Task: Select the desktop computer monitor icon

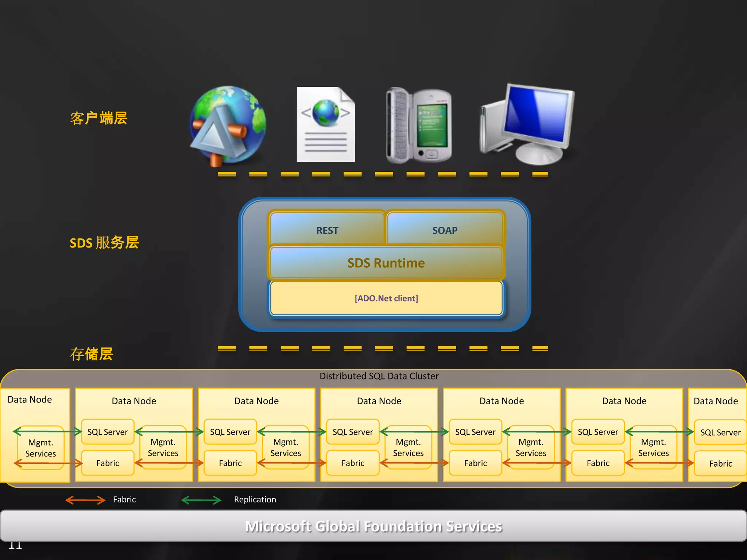Action: pyautogui.click(x=527, y=124)
